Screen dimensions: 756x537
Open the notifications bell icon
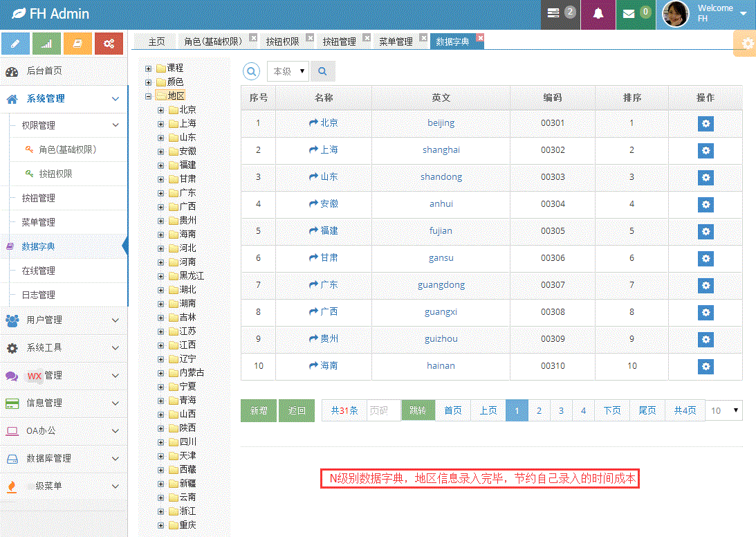598,14
